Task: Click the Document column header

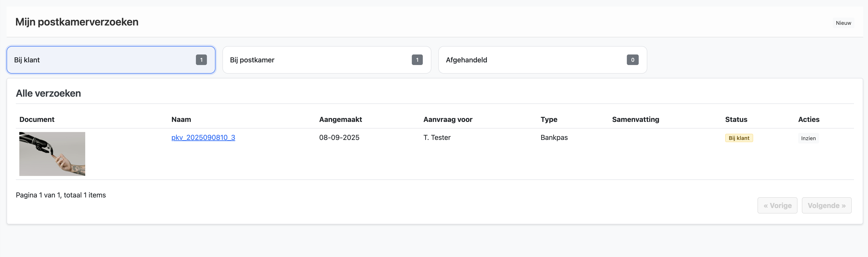Action: [37, 119]
